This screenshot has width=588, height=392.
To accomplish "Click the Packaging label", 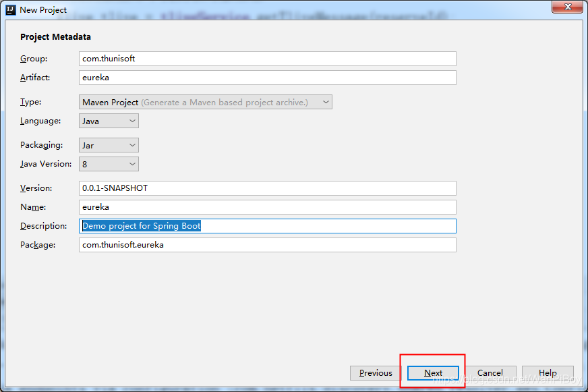I will coord(42,145).
